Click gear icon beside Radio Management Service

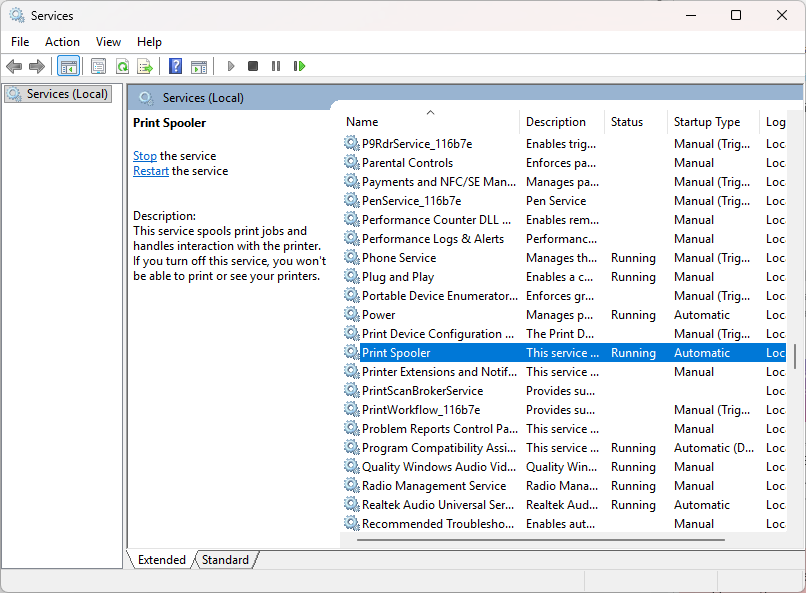click(351, 486)
